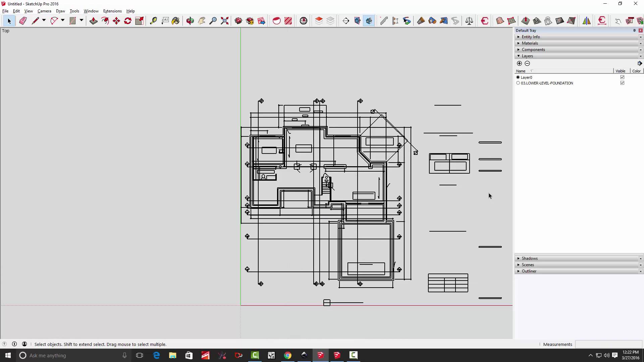The height and width of the screenshot is (362, 644).
Task: Choose the Tape Measure tool
Action: click(x=153, y=21)
